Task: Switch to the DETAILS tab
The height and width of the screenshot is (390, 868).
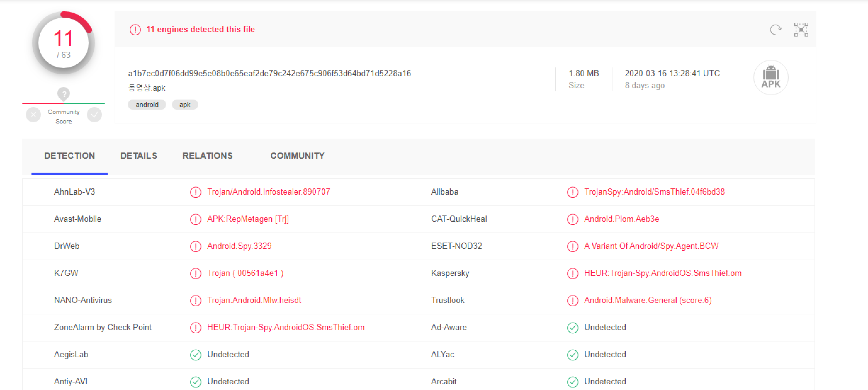Action: [138, 156]
